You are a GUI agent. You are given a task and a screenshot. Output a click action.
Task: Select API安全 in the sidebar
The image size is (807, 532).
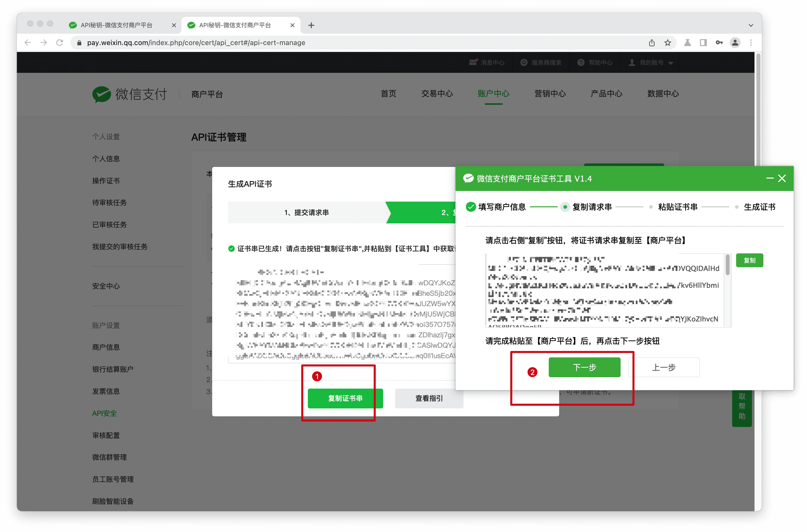(105, 413)
